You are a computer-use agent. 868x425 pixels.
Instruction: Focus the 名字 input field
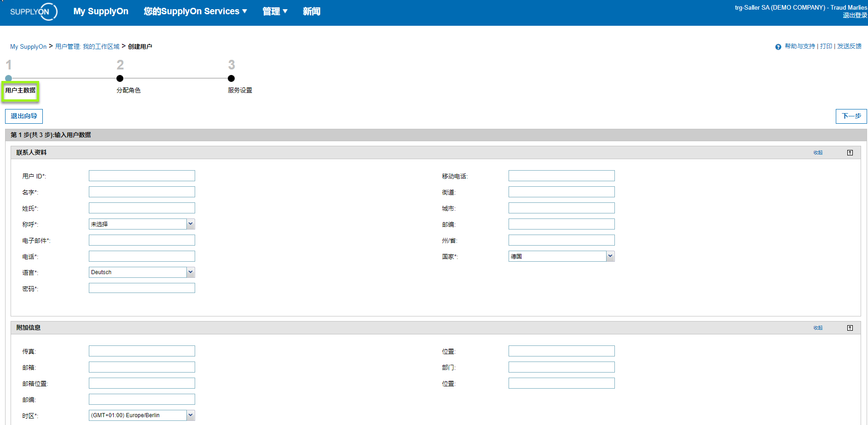coord(142,192)
